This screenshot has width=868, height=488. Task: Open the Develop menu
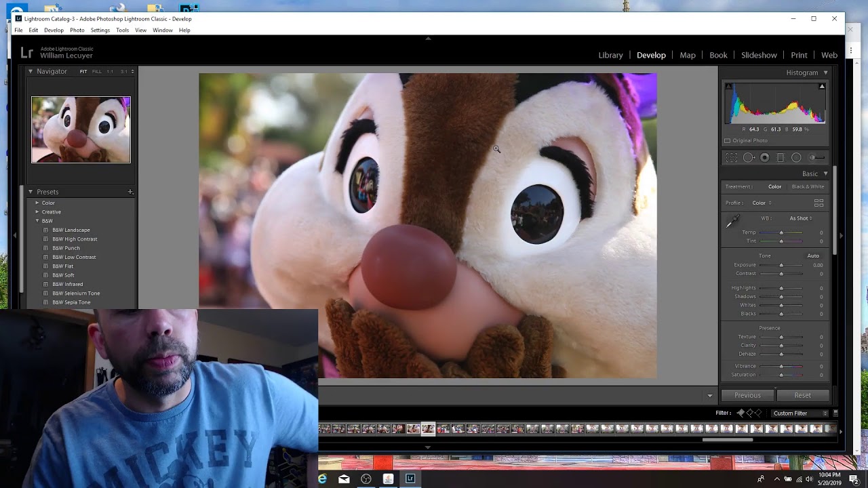point(54,30)
